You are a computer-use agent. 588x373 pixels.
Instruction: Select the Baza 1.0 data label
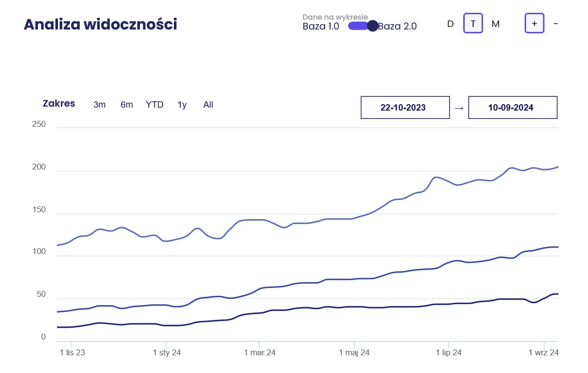[x=321, y=27]
